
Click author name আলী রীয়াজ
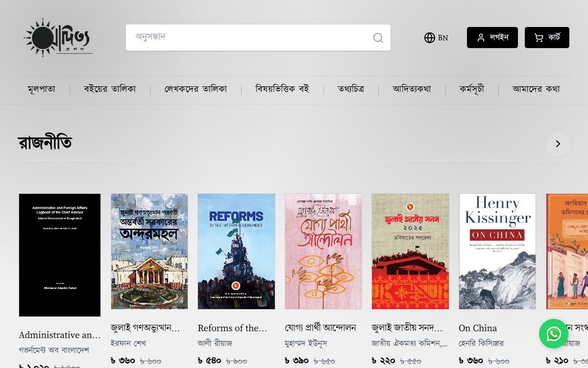[215, 343]
